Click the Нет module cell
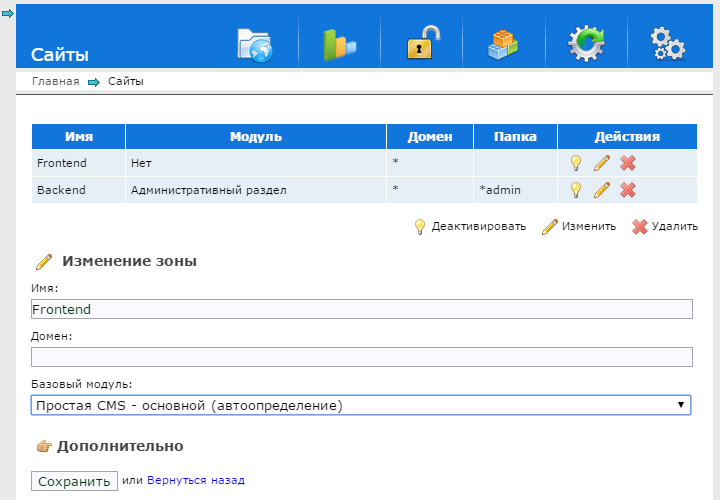 [256, 163]
